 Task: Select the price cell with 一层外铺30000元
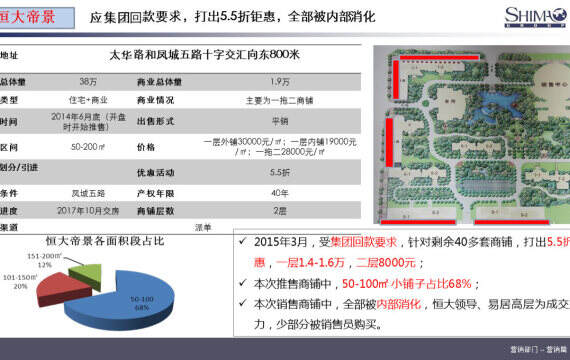pos(280,147)
